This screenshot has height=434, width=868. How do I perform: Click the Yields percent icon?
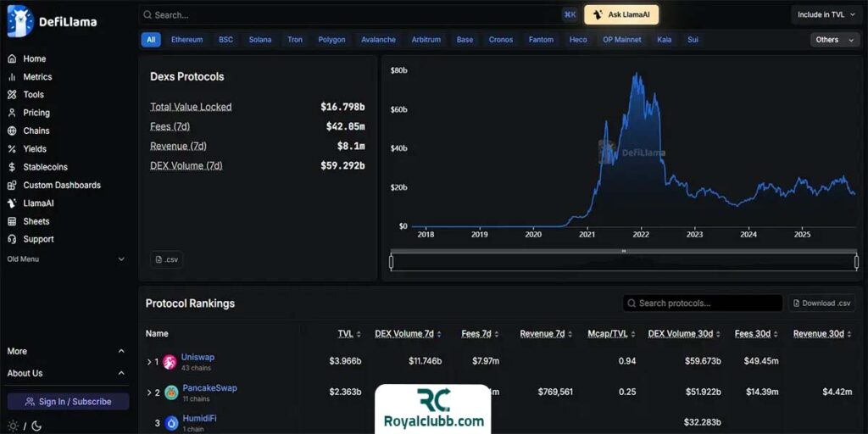coord(12,149)
